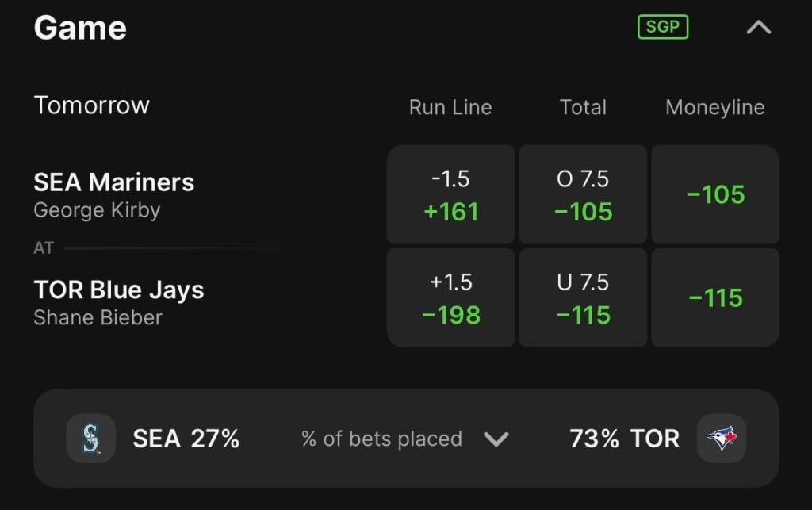Choose Blue Jays moneyline at -115
This screenshot has height=510, width=812.
715,297
